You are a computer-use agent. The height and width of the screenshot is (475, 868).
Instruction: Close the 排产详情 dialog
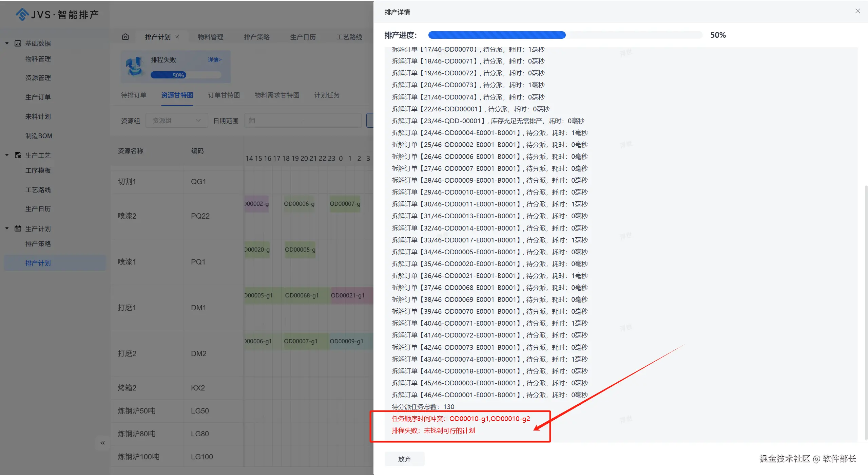click(857, 11)
